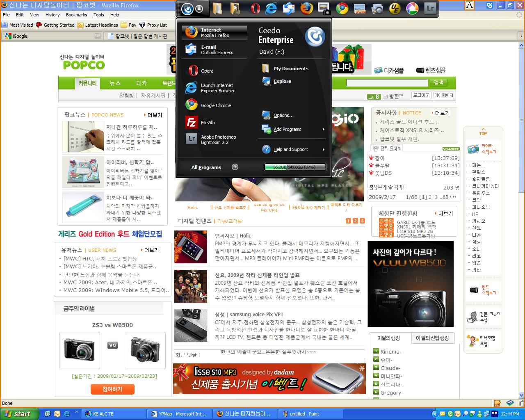Click the orange 참여하기 button
Screen dimensions: 525x420
(112, 389)
